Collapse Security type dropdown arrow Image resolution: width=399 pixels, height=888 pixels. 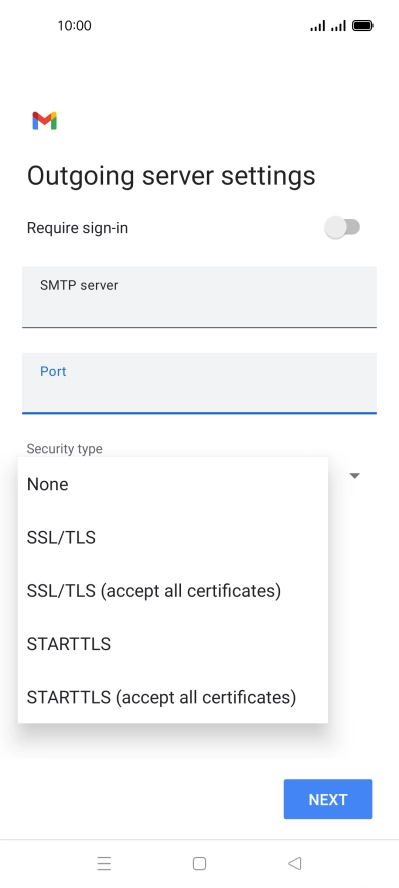coord(355,476)
